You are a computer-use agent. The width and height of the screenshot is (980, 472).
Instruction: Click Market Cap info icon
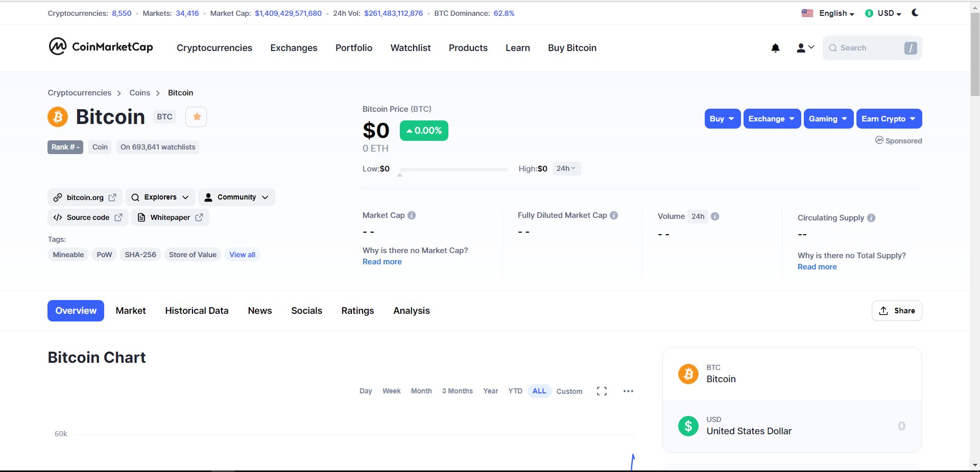click(x=412, y=215)
